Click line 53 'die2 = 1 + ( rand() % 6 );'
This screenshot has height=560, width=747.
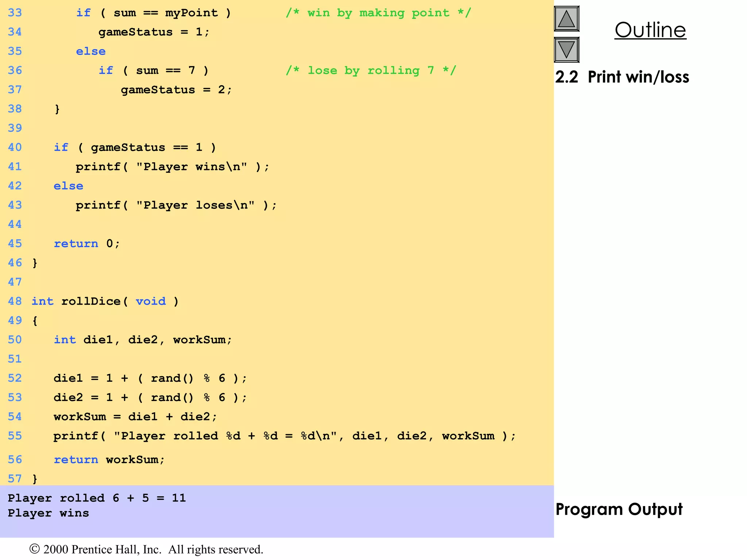150,397
